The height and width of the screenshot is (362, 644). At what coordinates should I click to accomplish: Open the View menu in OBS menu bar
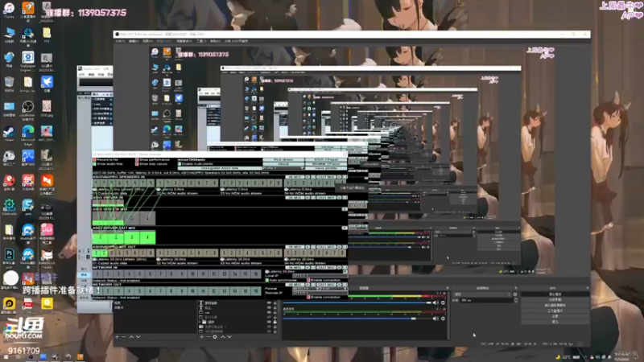[x=147, y=41]
